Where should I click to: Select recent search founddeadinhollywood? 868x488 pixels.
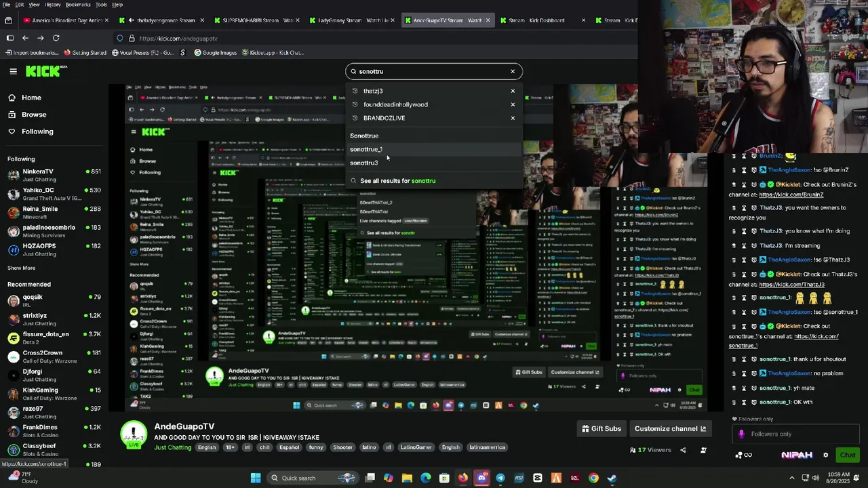395,104
